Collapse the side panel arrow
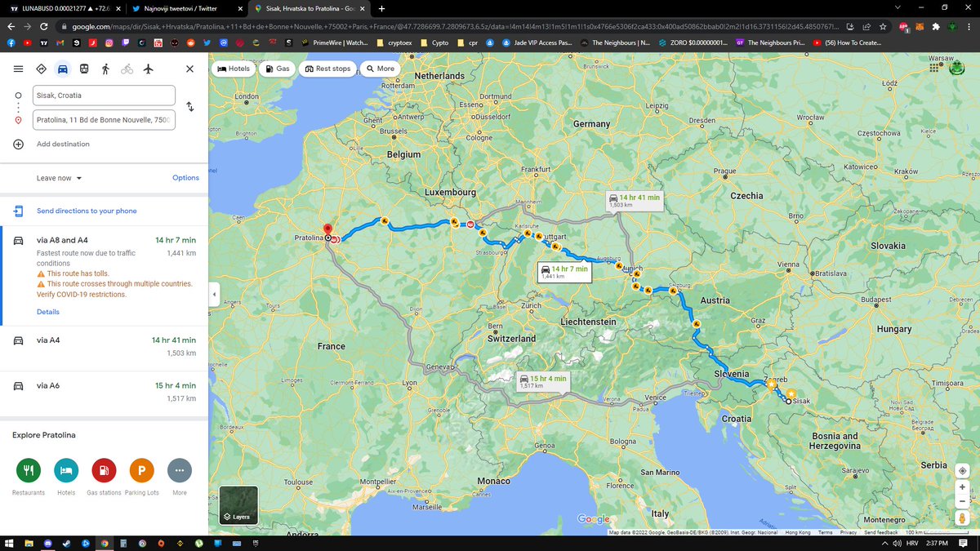Screen dimensions: 980x551 [214, 294]
